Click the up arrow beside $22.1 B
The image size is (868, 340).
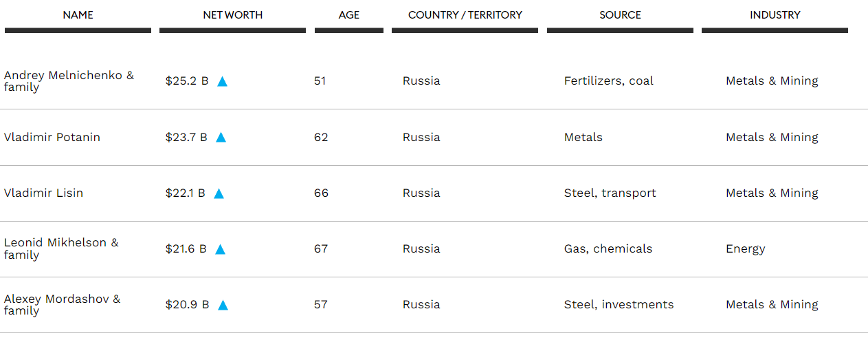[x=219, y=193]
